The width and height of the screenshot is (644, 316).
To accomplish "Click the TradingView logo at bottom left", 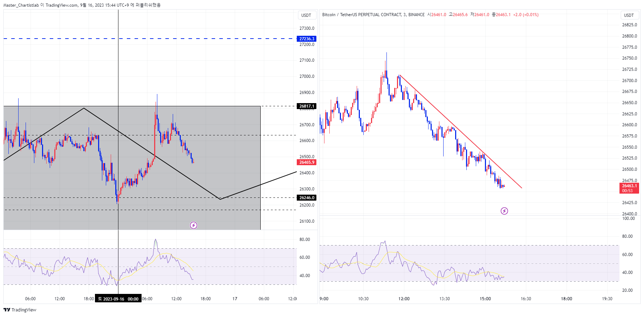I will (20, 310).
